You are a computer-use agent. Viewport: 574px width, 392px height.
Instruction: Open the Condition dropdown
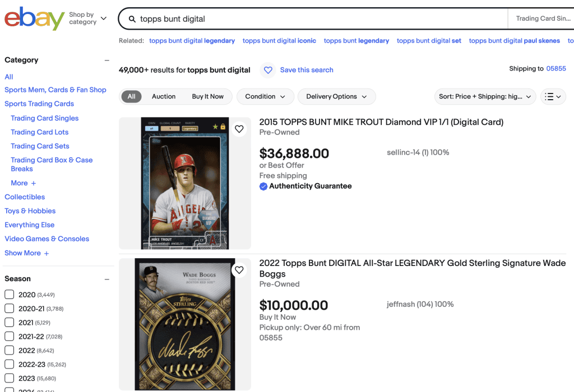pyautogui.click(x=265, y=96)
